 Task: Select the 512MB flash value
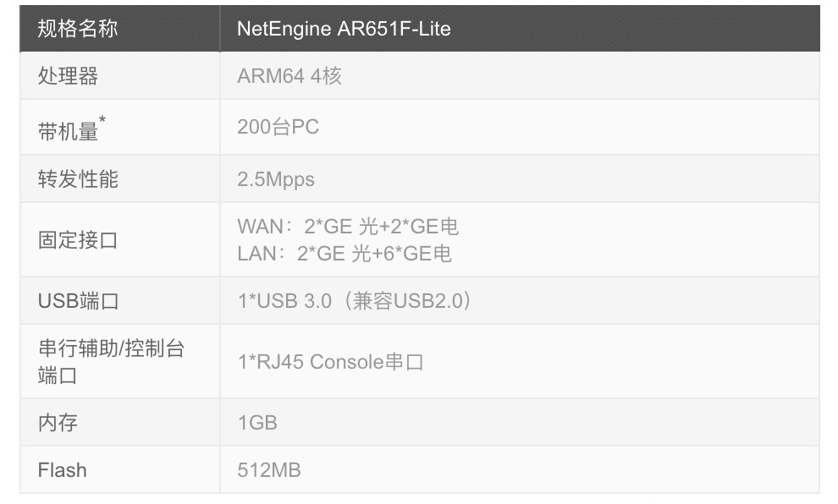click(x=269, y=470)
